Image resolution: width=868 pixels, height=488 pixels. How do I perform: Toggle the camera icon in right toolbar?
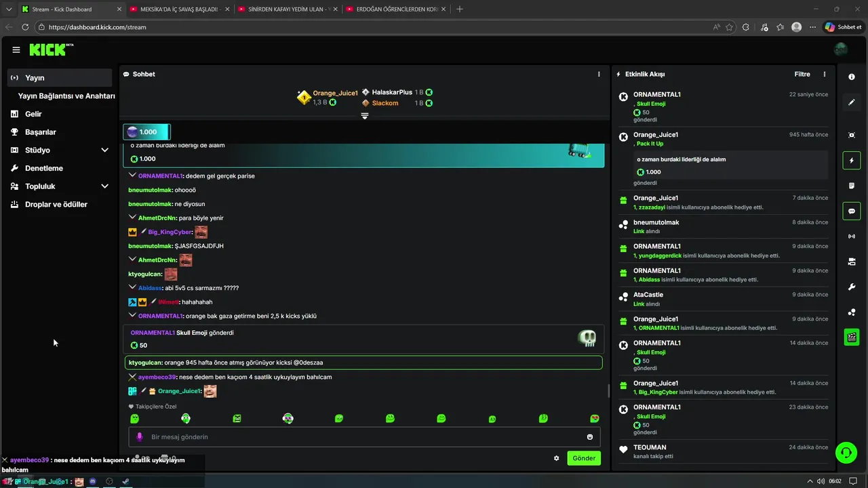(x=852, y=262)
